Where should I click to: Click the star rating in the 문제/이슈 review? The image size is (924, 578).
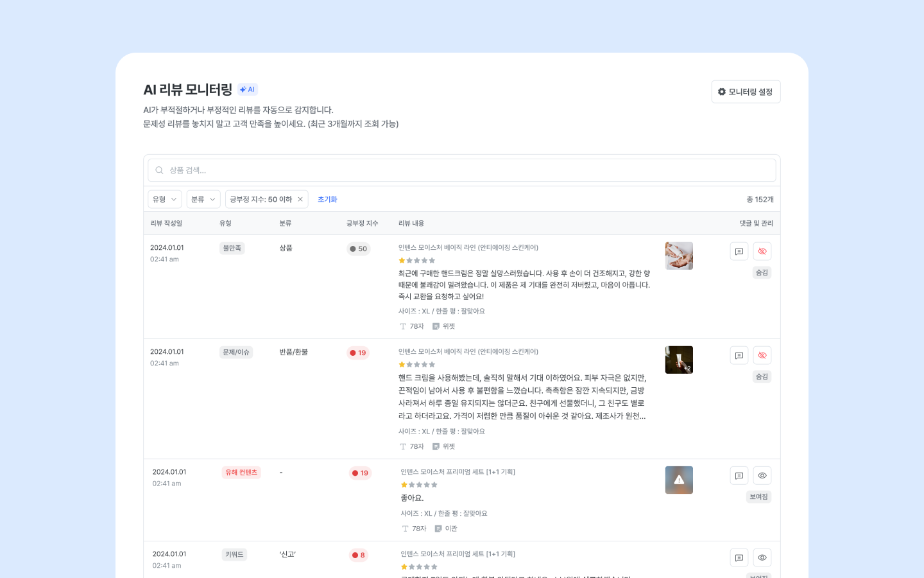[417, 364]
